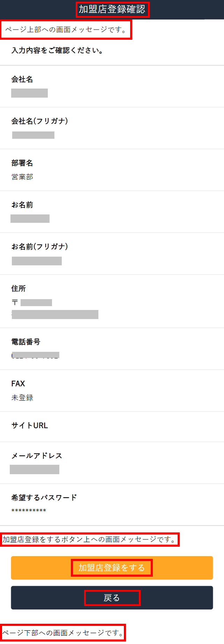Image resolution: width=224 pixels, height=644 pixels.
Task: Select the 部署名 label
Action: tap(22, 163)
